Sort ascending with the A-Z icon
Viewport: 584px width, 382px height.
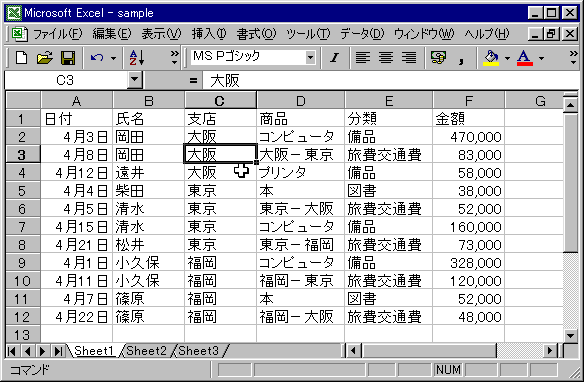137,58
